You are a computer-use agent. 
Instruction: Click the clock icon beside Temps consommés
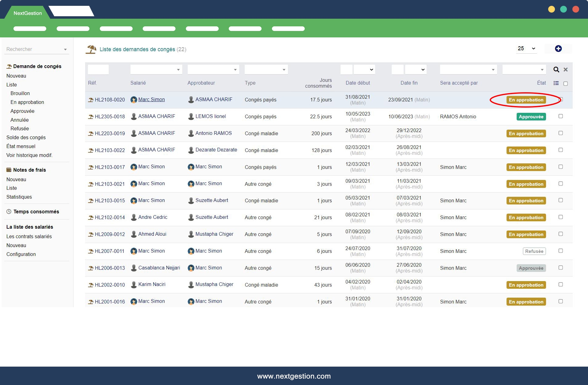tap(9, 212)
